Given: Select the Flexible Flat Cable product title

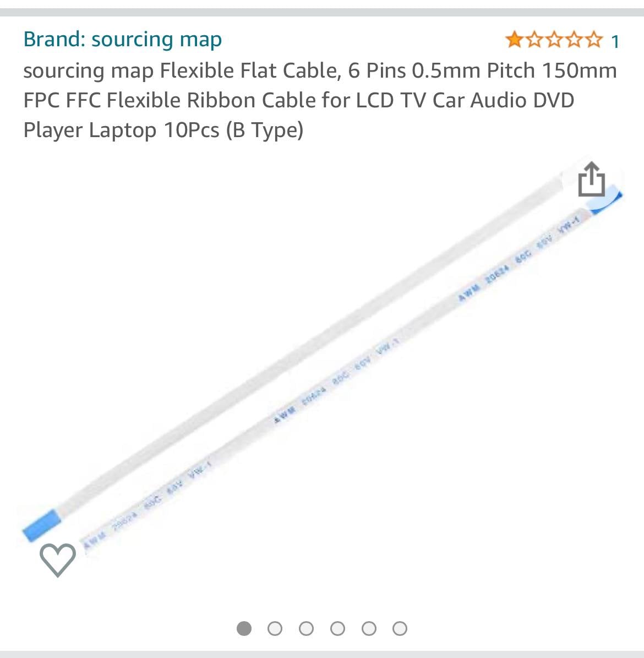Looking at the screenshot, I should pyautogui.click(x=320, y=100).
